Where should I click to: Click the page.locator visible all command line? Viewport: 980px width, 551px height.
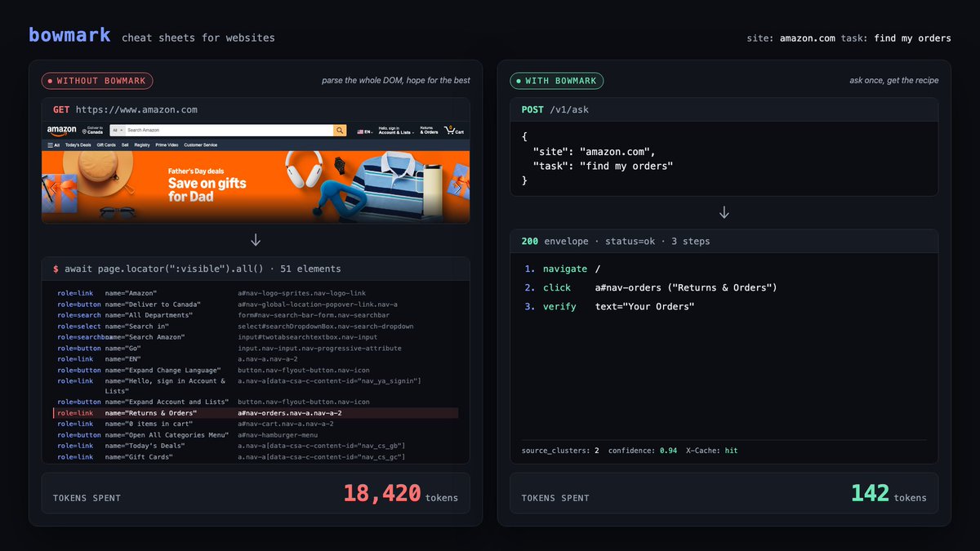197,269
